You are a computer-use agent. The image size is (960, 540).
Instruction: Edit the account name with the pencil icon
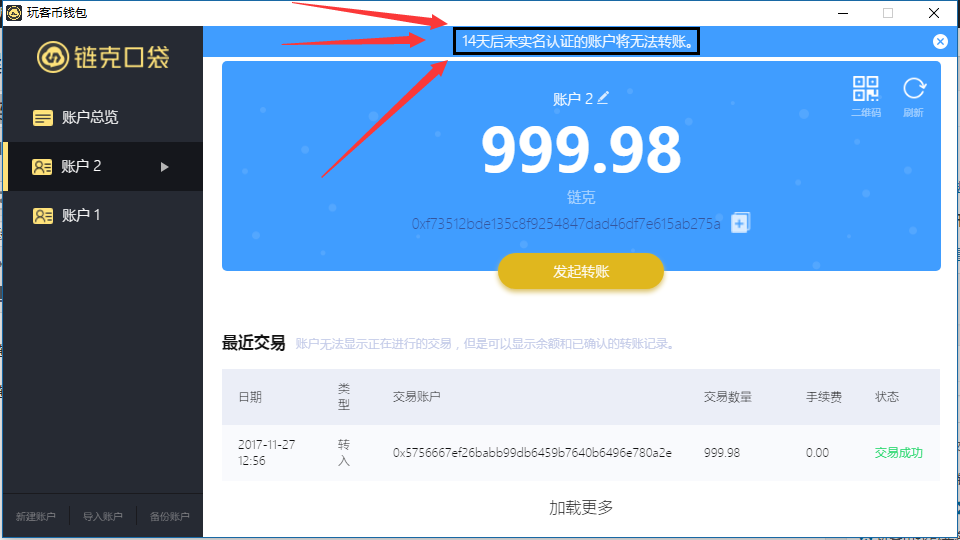pyautogui.click(x=603, y=97)
